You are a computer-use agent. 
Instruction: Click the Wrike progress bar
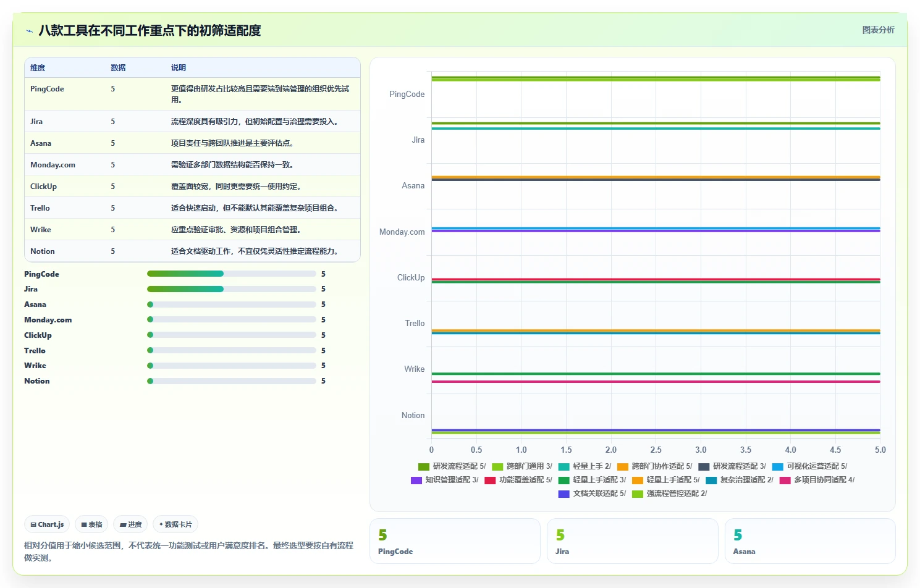pos(232,366)
